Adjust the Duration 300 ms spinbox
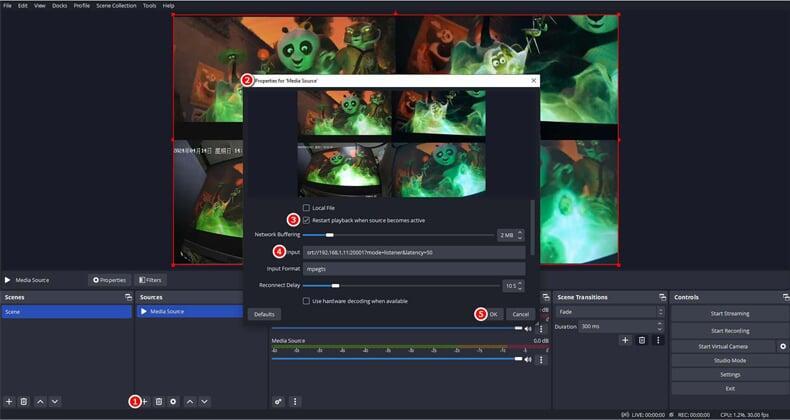 point(622,326)
